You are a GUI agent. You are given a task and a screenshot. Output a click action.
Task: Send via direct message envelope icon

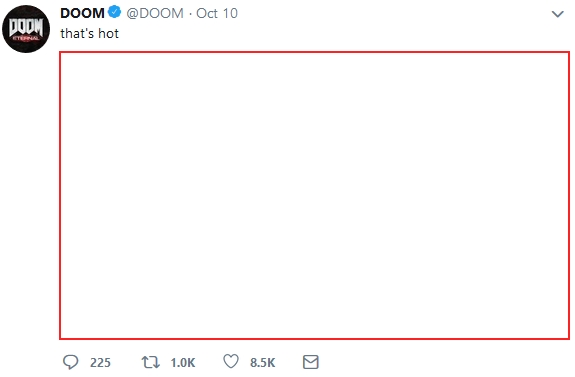(x=311, y=362)
